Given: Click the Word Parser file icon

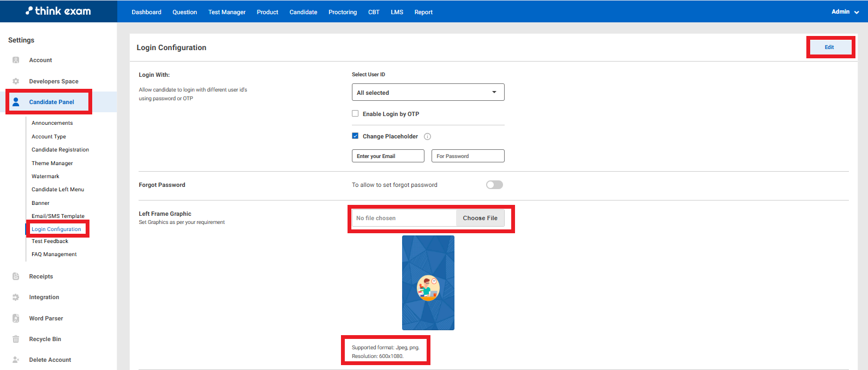Looking at the screenshot, I should (x=16, y=318).
